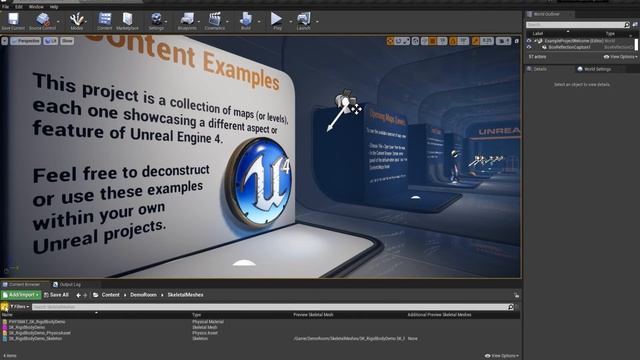This screenshot has width=640, height=360.
Task: Open Marketplace toolbar icon
Action: coord(127,21)
